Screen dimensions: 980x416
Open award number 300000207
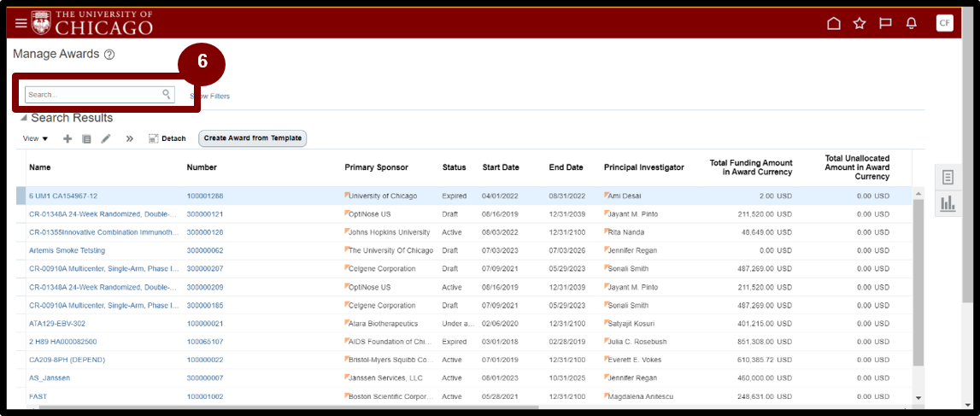(x=205, y=268)
